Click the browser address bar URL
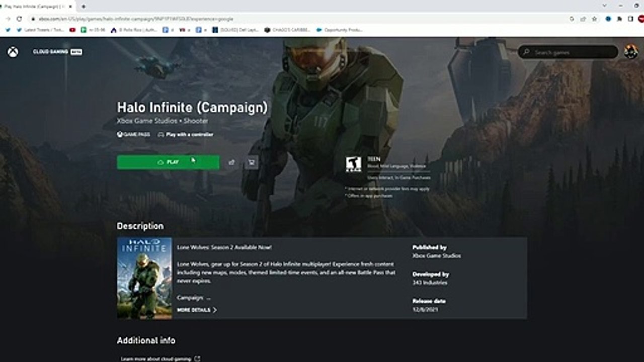644x362 pixels. click(136, 19)
